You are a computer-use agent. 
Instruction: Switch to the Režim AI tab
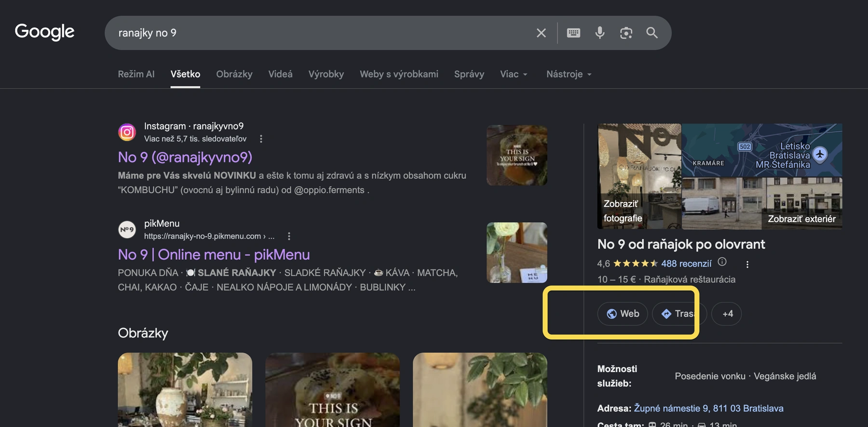tap(136, 74)
